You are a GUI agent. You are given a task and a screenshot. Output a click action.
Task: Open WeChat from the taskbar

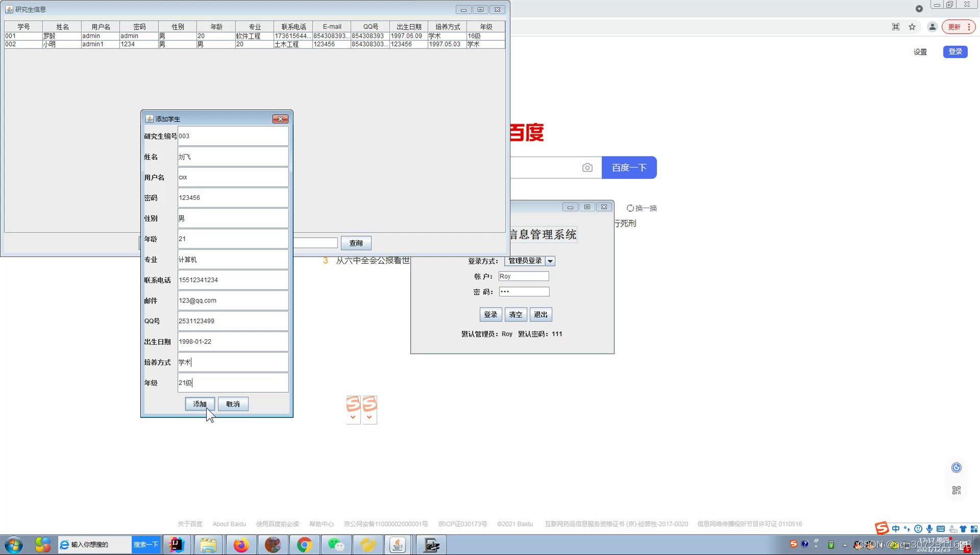click(336, 545)
